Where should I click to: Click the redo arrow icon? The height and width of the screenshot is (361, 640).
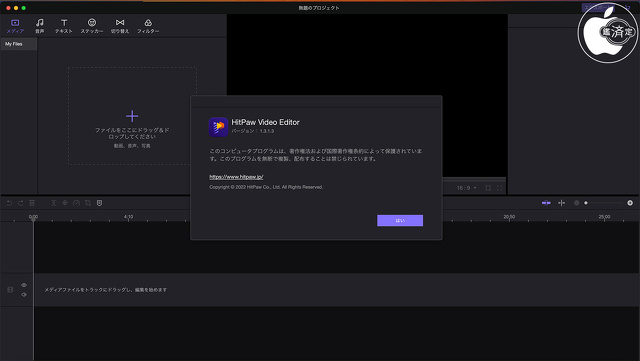tap(20, 203)
